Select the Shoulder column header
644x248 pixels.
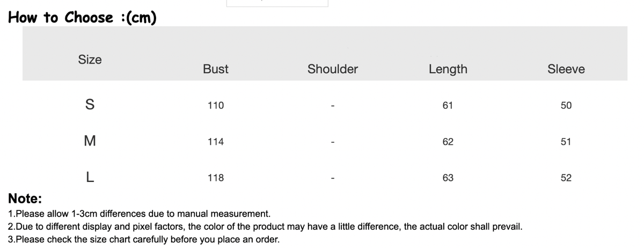click(x=333, y=69)
